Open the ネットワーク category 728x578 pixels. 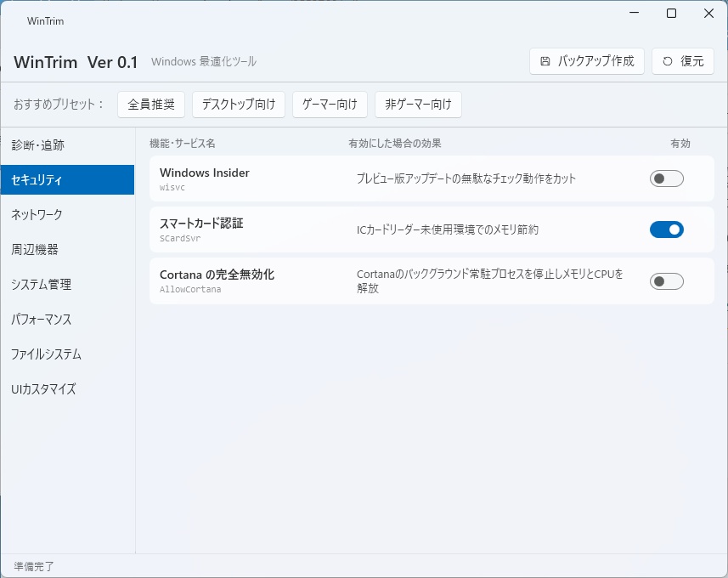67,215
